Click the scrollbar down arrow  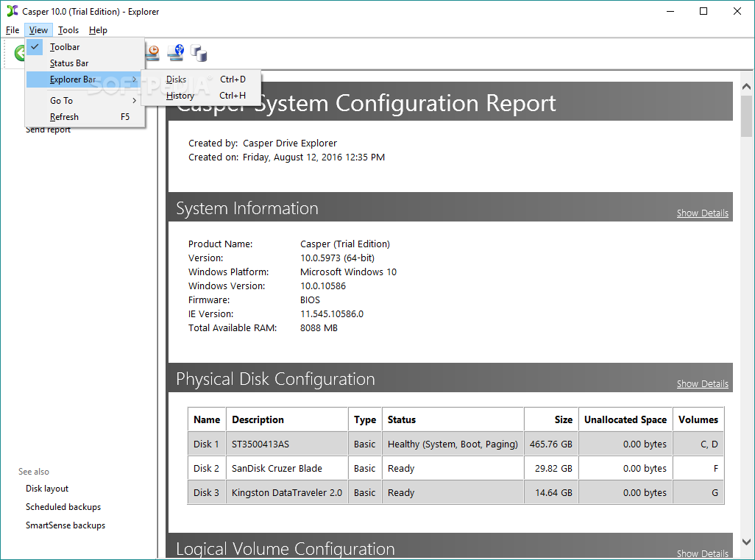(x=746, y=542)
